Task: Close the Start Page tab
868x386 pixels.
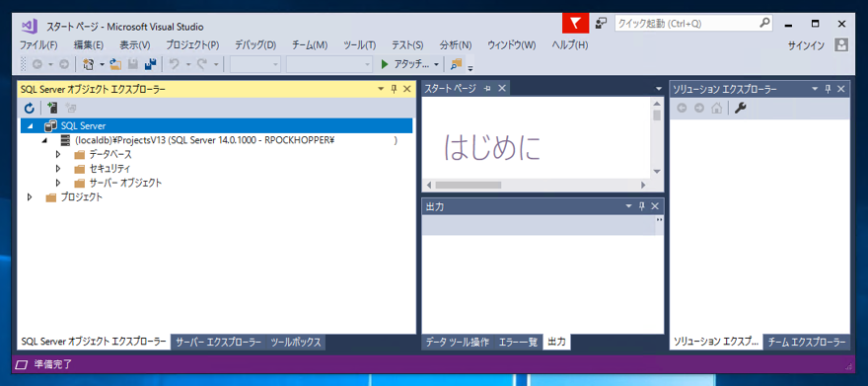Action: (x=501, y=89)
